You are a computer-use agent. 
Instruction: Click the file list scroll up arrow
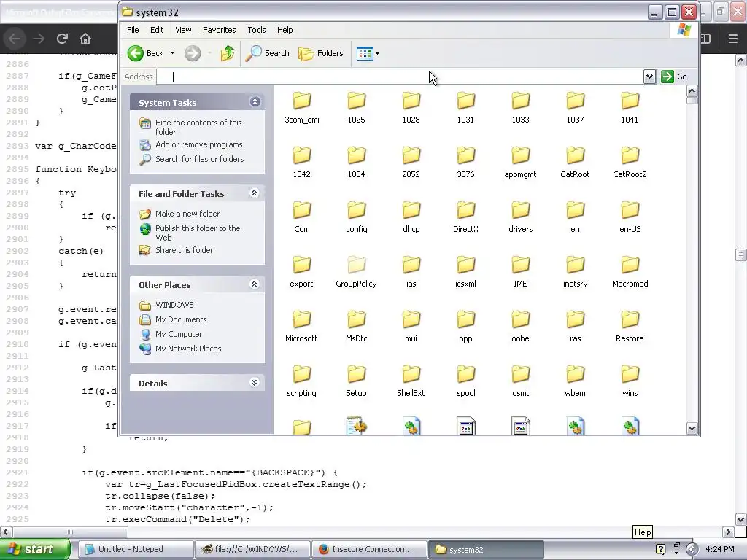click(x=692, y=91)
